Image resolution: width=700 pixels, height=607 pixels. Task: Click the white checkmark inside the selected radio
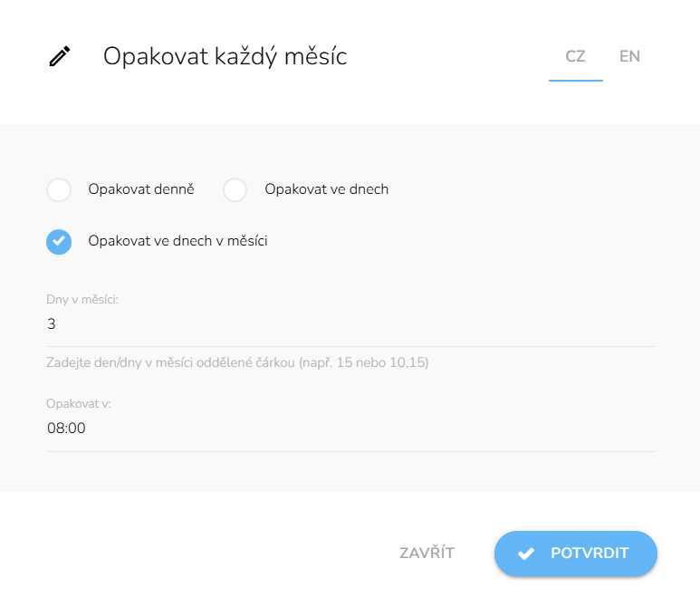pos(59,242)
